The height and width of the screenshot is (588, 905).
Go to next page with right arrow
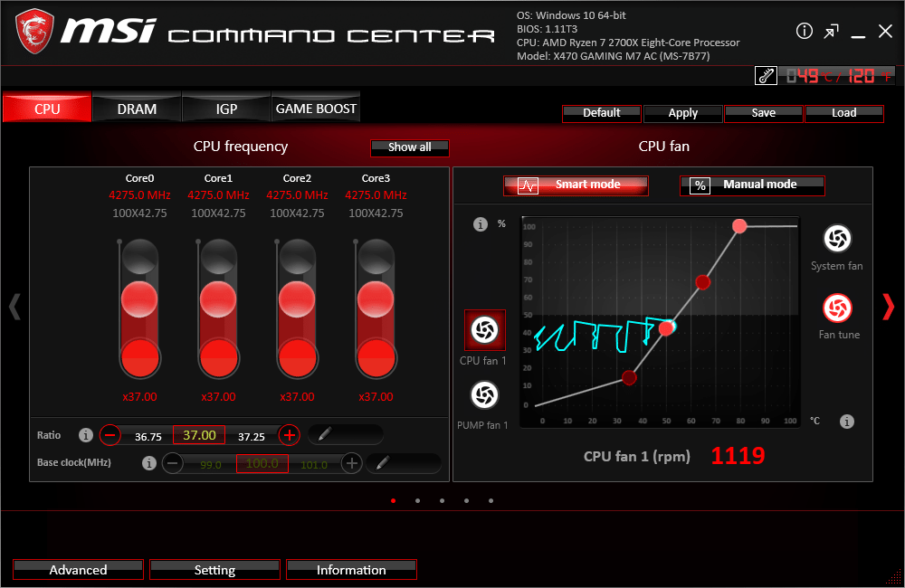[889, 306]
